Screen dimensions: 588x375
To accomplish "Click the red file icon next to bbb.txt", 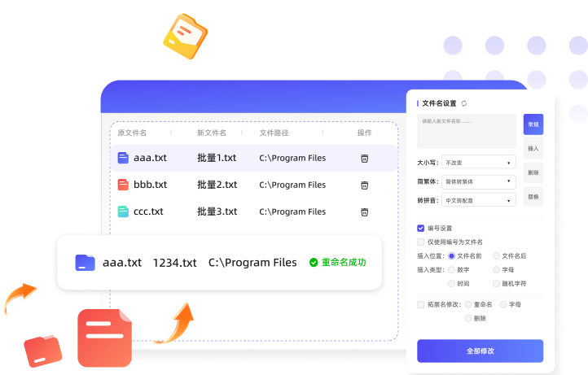I will 123,185.
